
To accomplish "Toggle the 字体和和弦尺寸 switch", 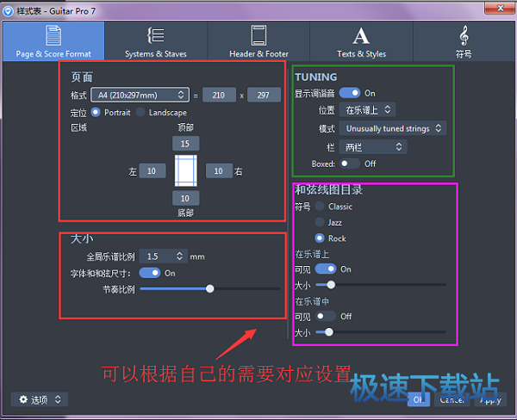I will [150, 273].
